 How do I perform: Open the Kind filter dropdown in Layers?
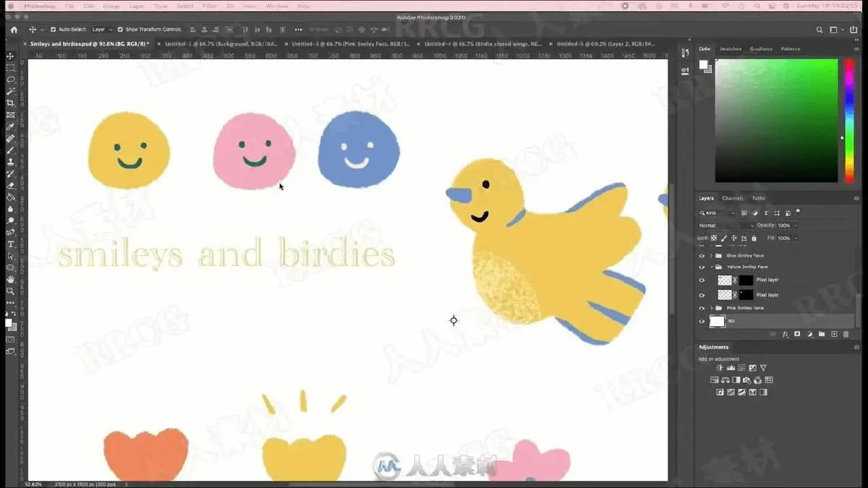(x=717, y=213)
